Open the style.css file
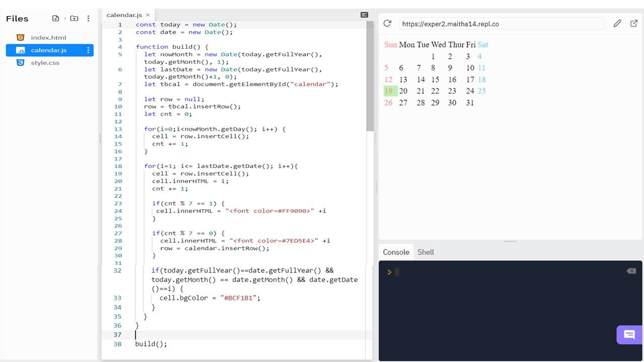This screenshot has width=644, height=362. pyautogui.click(x=46, y=62)
